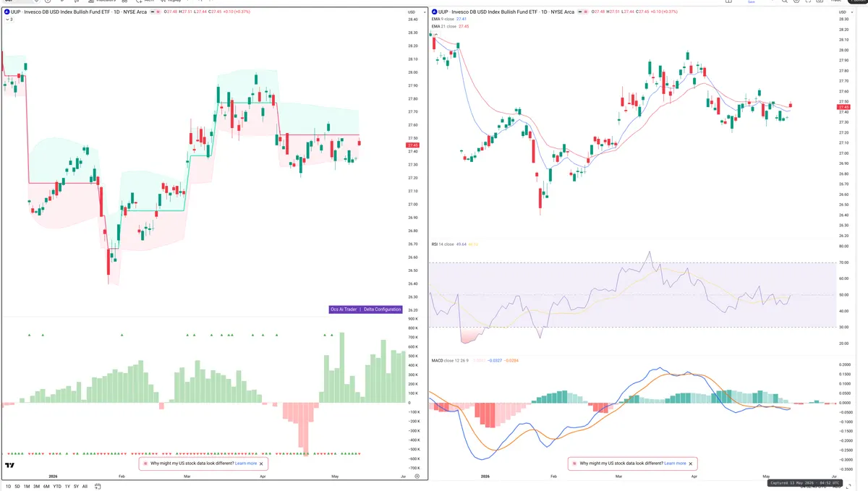Screen dimensions: 868x491
Task: Click the 70.00 level on the RSI axis
Action: coord(843,262)
